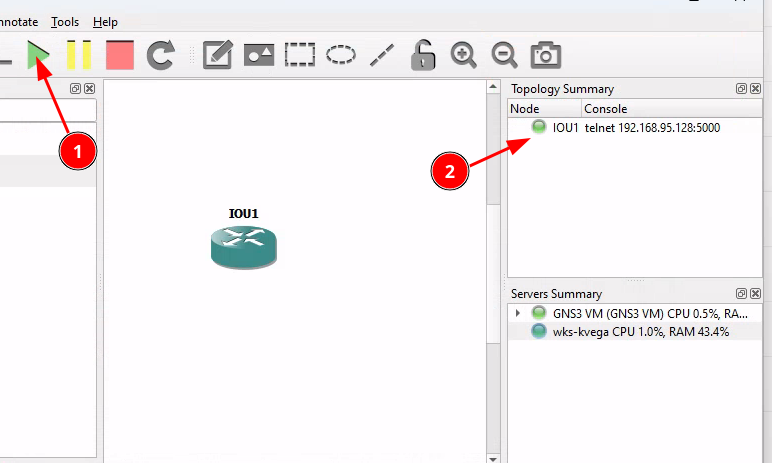Select the Draw rectangle tool
The width and height of the screenshot is (772, 463).
tap(300, 54)
